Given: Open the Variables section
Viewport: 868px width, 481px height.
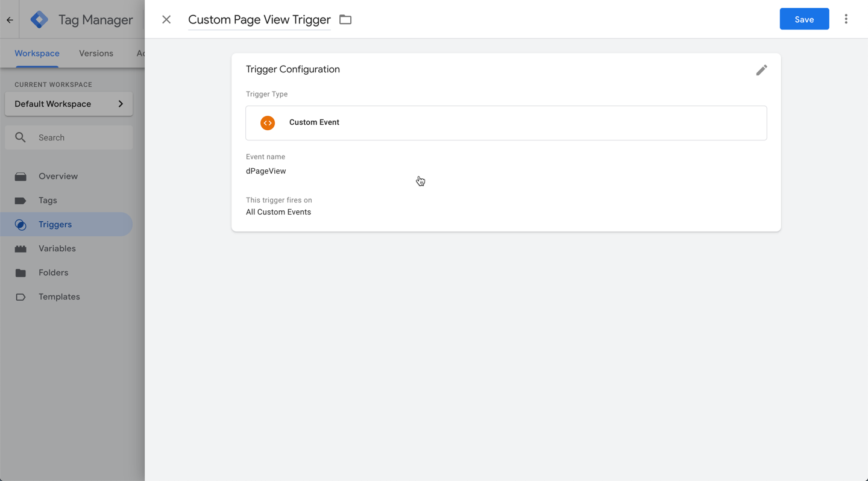Looking at the screenshot, I should 57,248.
